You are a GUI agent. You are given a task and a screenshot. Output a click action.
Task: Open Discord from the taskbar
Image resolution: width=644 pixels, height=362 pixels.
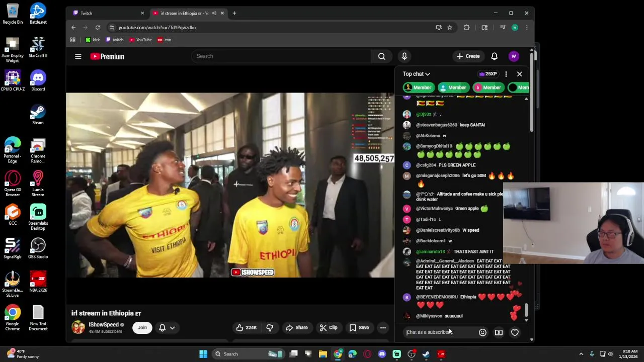click(x=382, y=354)
